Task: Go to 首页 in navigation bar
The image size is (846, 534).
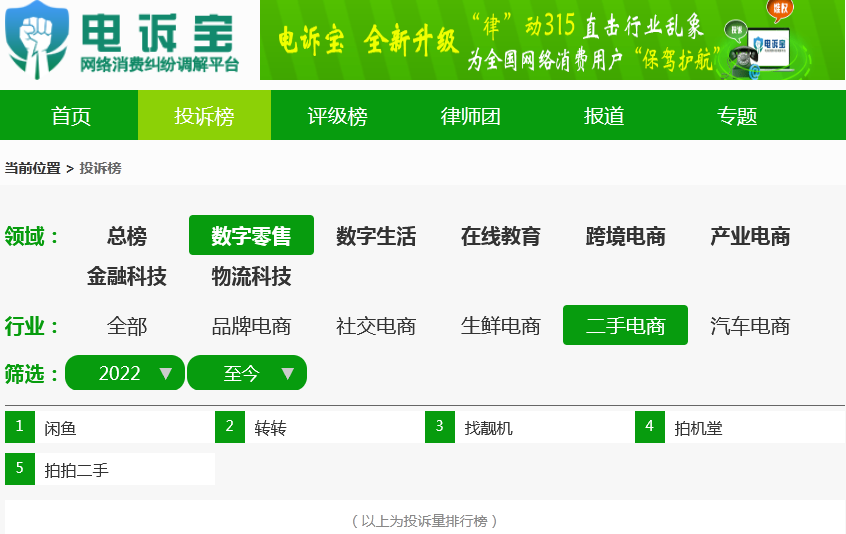Action: tap(71, 115)
